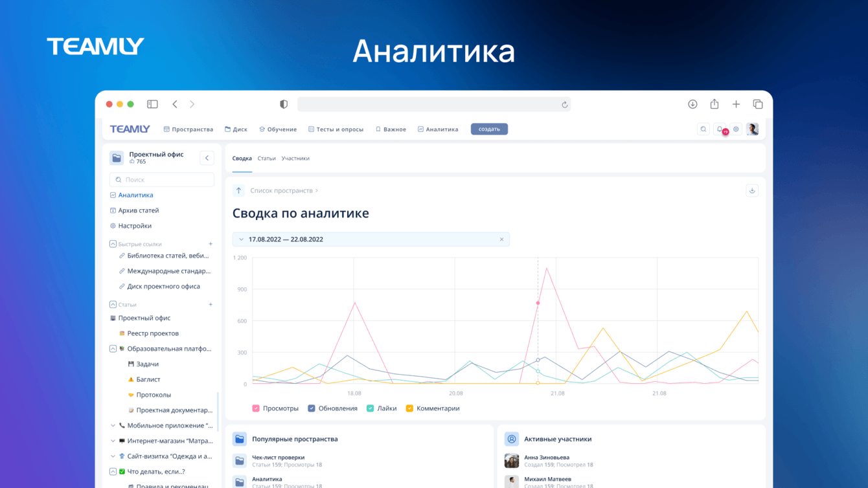The image size is (868, 488).
Task: Open the date range dropdown 17.08.2022 — 22.08.2022
Action: point(371,239)
